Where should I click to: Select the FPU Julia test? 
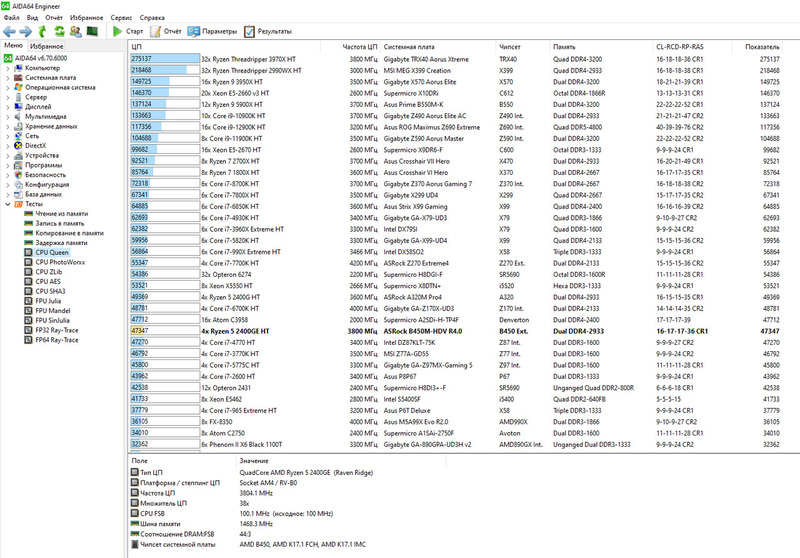point(43,301)
